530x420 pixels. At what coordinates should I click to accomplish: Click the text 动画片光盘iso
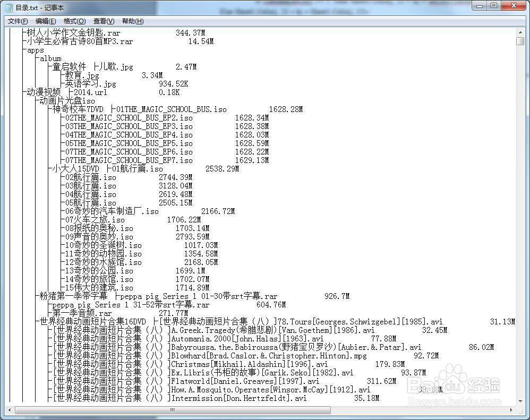[67, 101]
